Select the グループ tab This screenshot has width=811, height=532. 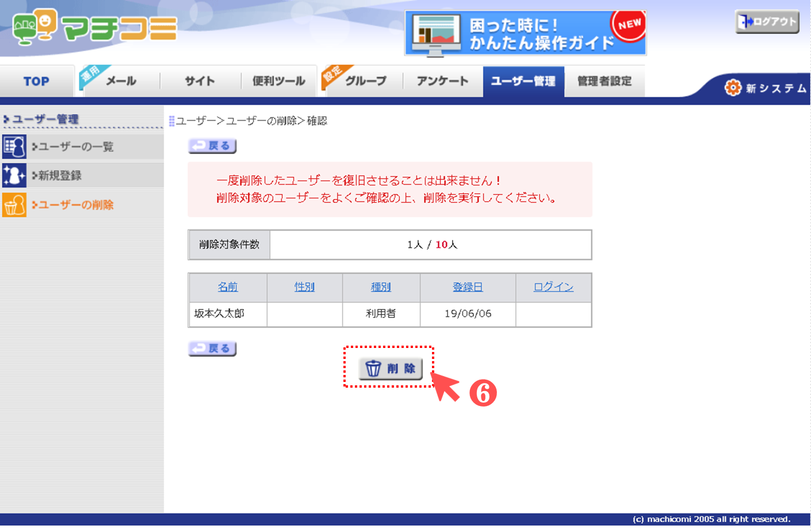365,81
